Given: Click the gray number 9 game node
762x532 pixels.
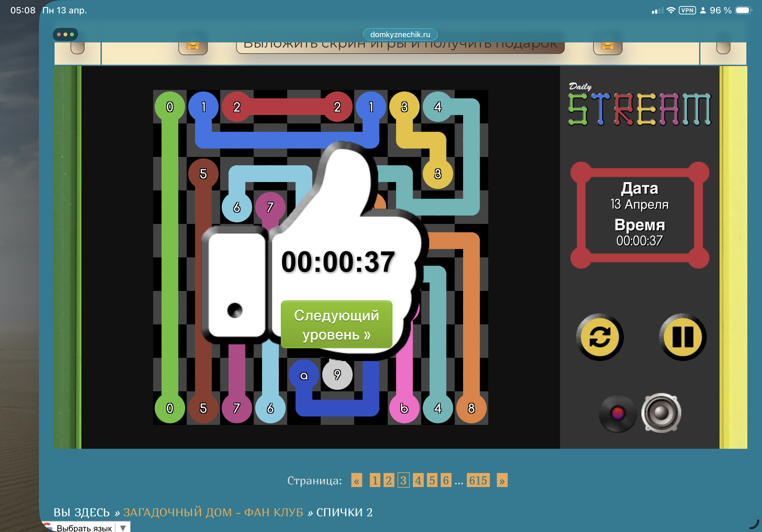Looking at the screenshot, I should click(337, 375).
